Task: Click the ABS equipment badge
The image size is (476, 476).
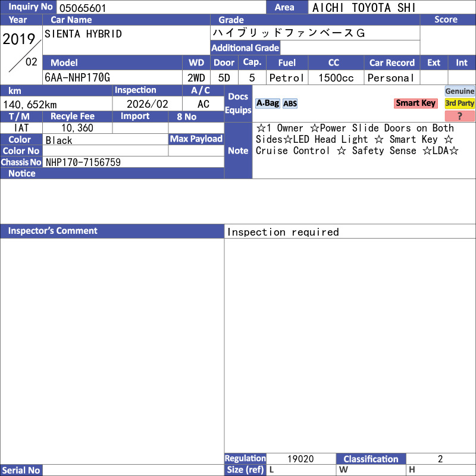Action: tap(290, 104)
